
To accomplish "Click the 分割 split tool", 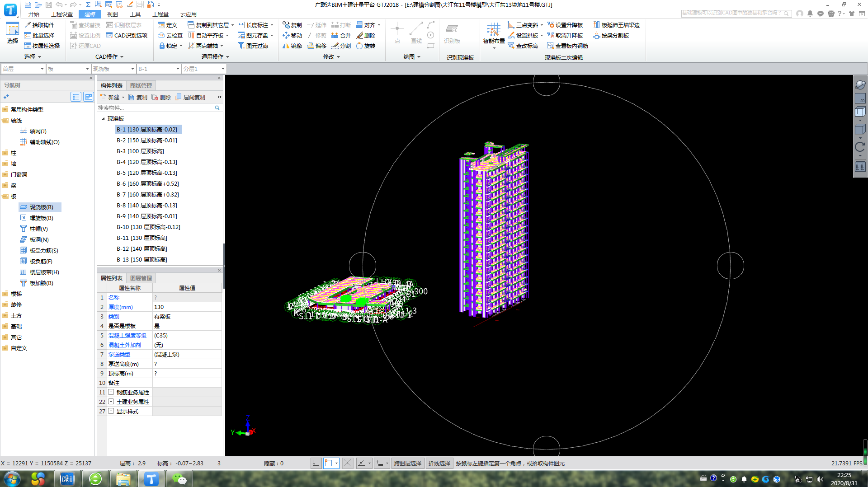I will [x=341, y=46].
